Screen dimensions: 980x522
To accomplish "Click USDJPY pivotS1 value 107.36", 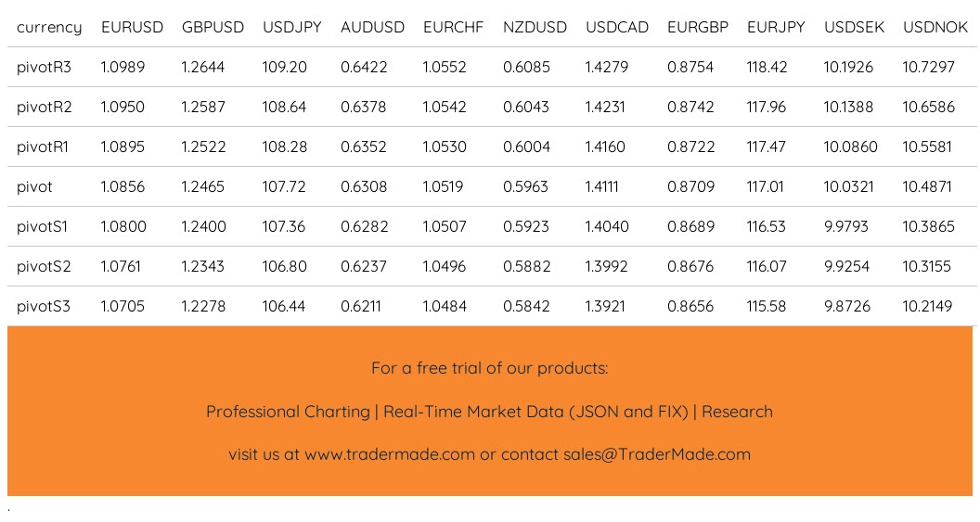I will pos(284,226).
